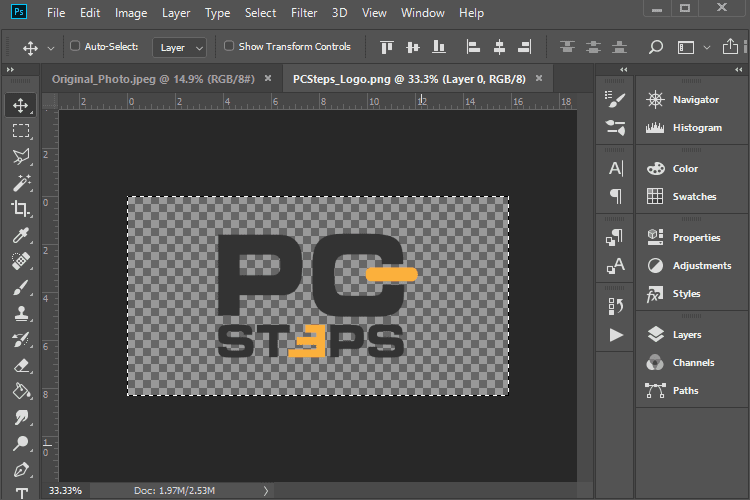
Task: Align right edges of layers
Action: coord(525,47)
